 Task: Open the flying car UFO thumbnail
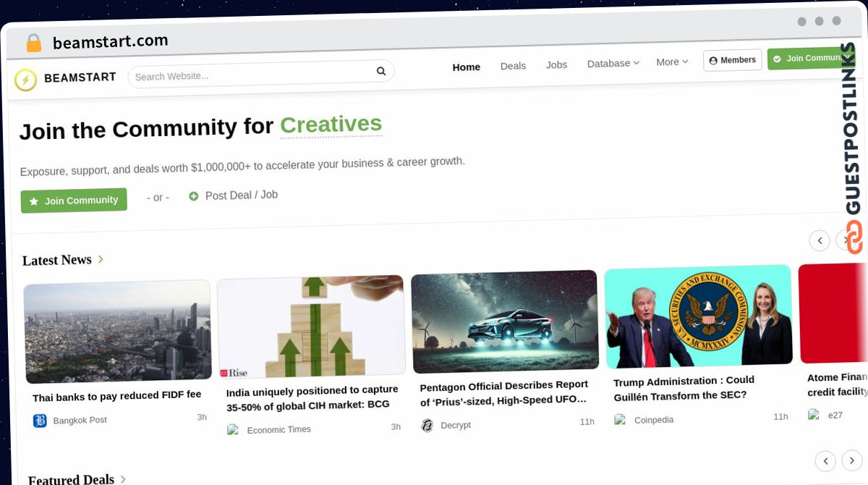click(504, 322)
